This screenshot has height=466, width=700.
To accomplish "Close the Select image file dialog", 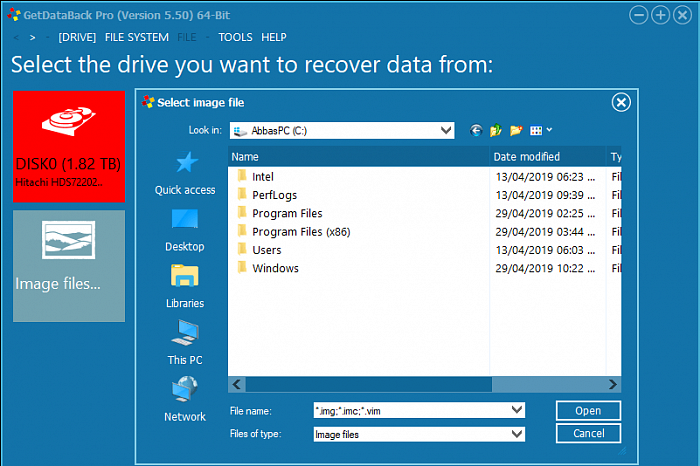I will [621, 102].
